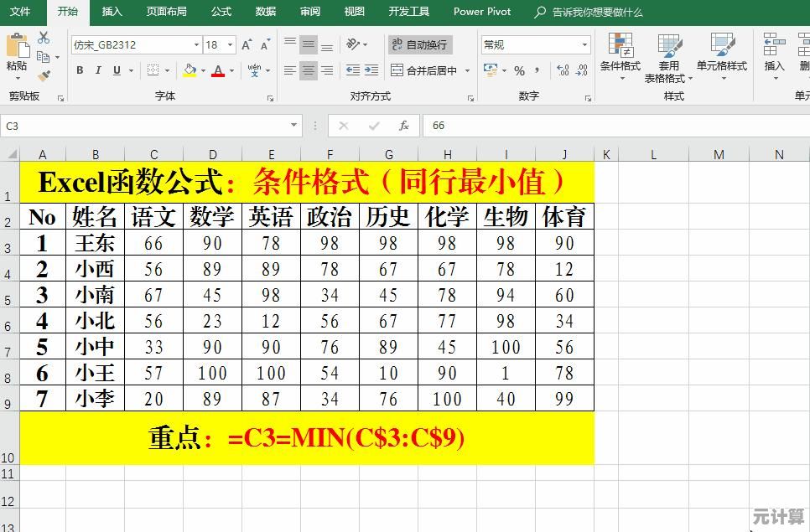Click the Format Painter brush icon

pyautogui.click(x=44, y=76)
